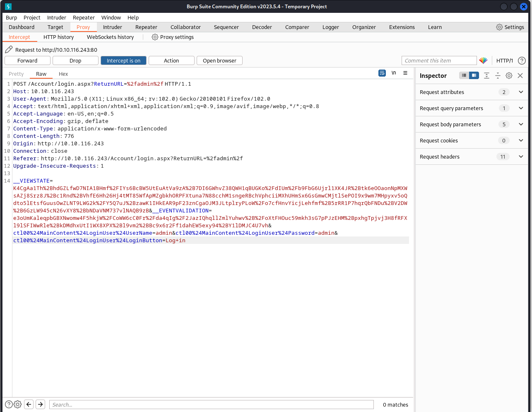Expand all Inspector sections icon
532x412 pixels.
click(x=486, y=76)
